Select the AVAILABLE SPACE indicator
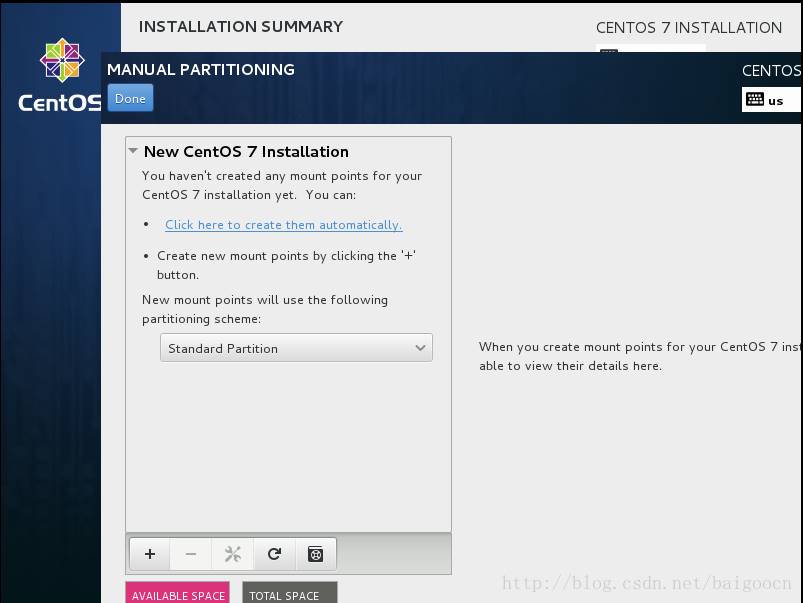This screenshot has height=603, width=803. coord(177,592)
